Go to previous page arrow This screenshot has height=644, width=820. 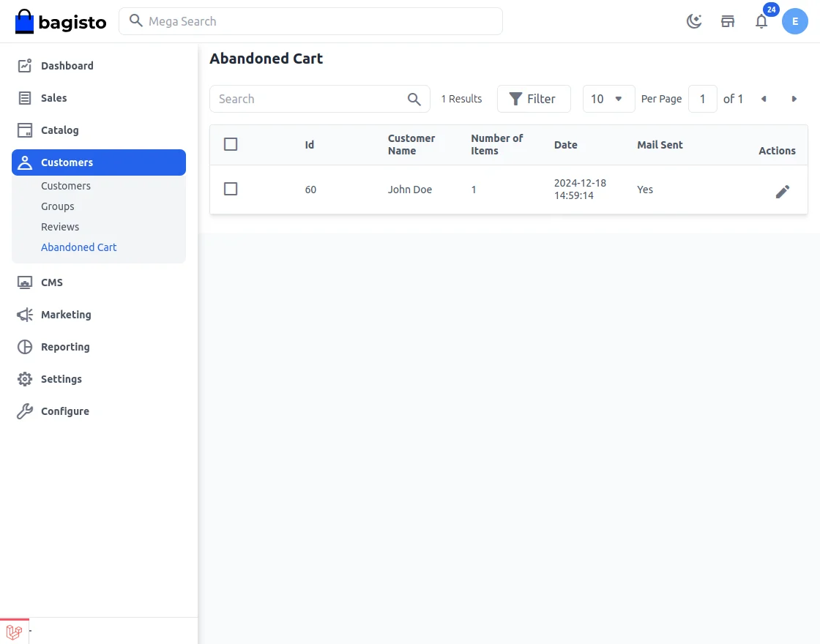(764, 99)
